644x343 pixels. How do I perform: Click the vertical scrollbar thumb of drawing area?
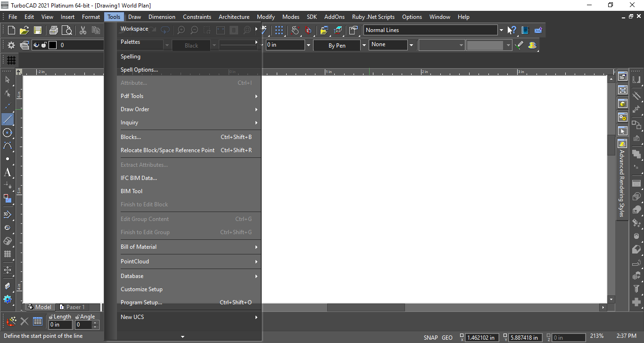[x=611, y=145]
